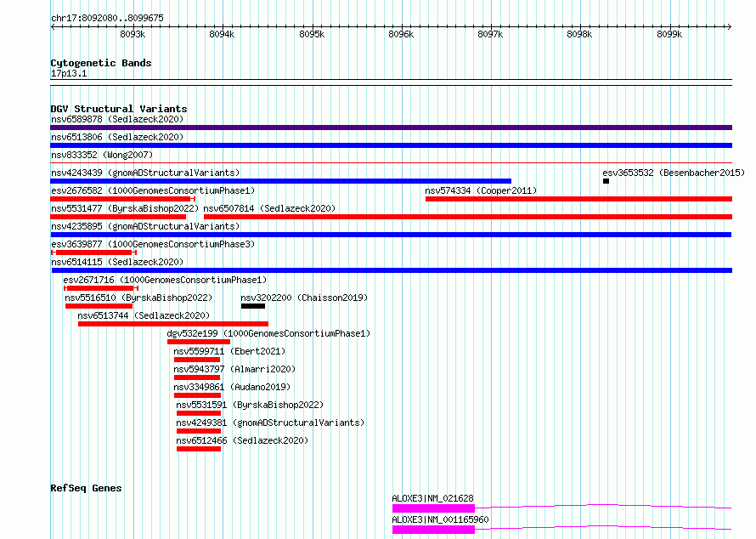Select the nsv3349861 (Audano2019) label
756x539 pixels.
[232, 387]
